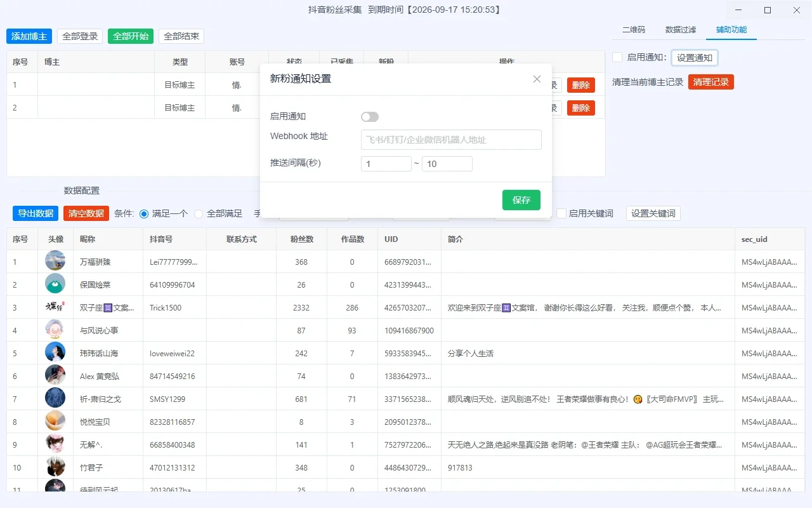Select the 满足一个 radio option
Screen dimensions: 812x508
point(144,214)
